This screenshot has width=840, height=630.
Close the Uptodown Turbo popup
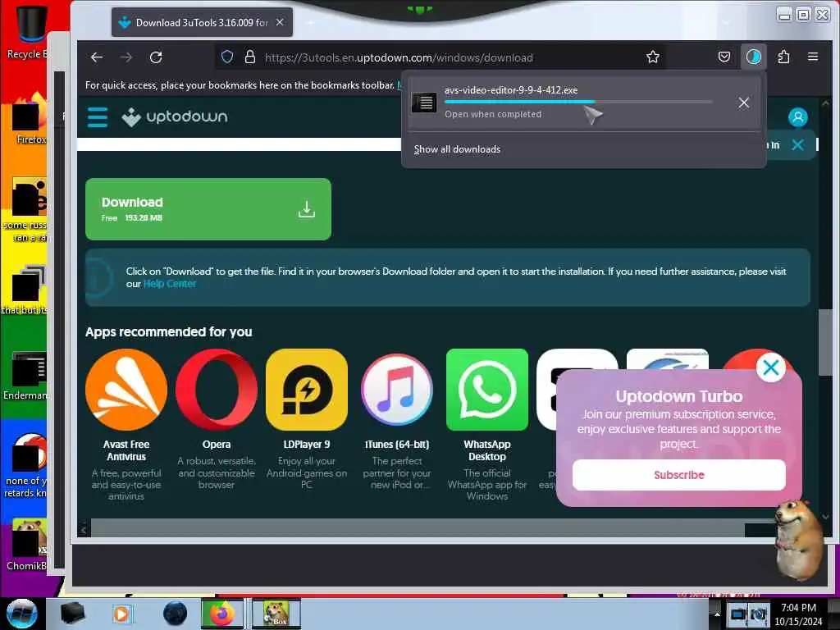point(771,367)
